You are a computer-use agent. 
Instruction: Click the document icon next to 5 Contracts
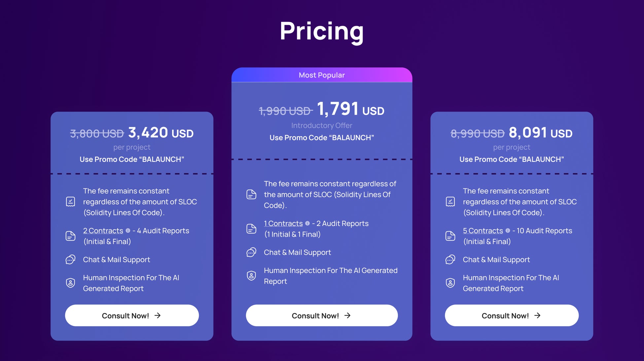tap(450, 236)
